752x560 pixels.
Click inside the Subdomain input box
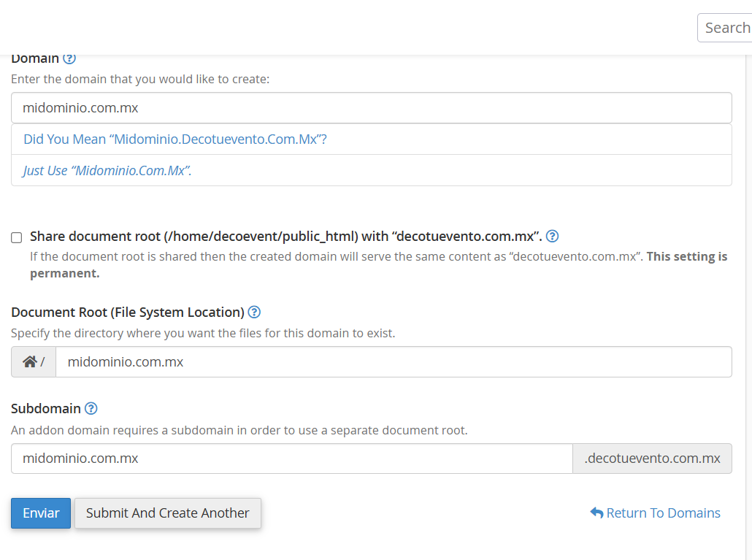[x=291, y=459]
